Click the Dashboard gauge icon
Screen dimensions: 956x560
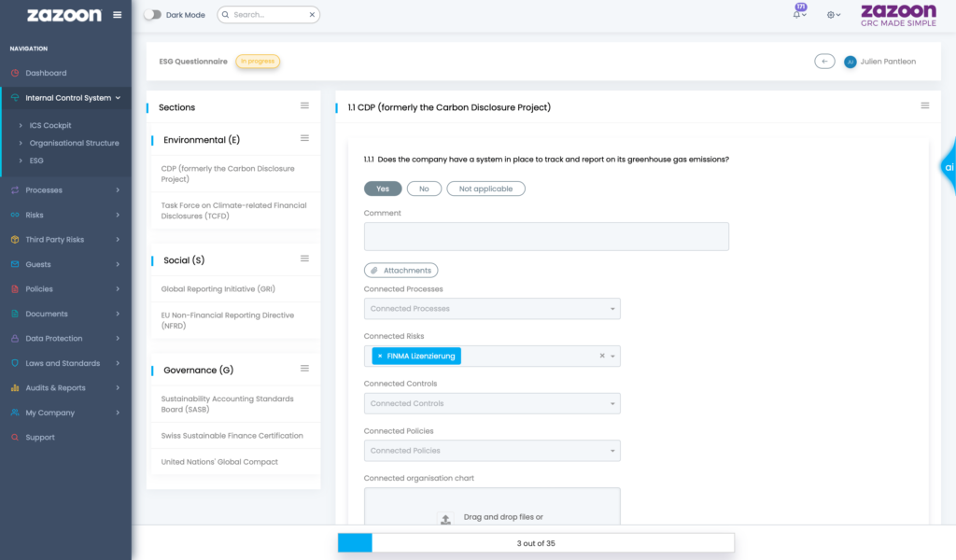click(15, 73)
